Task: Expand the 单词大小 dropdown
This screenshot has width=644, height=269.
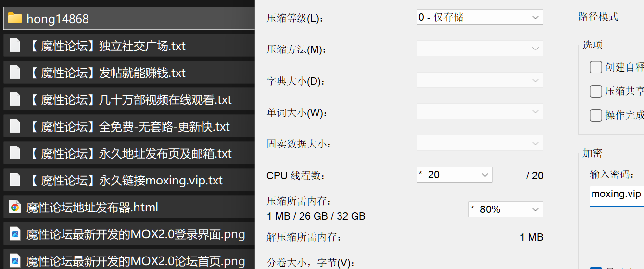Action: tap(480, 111)
